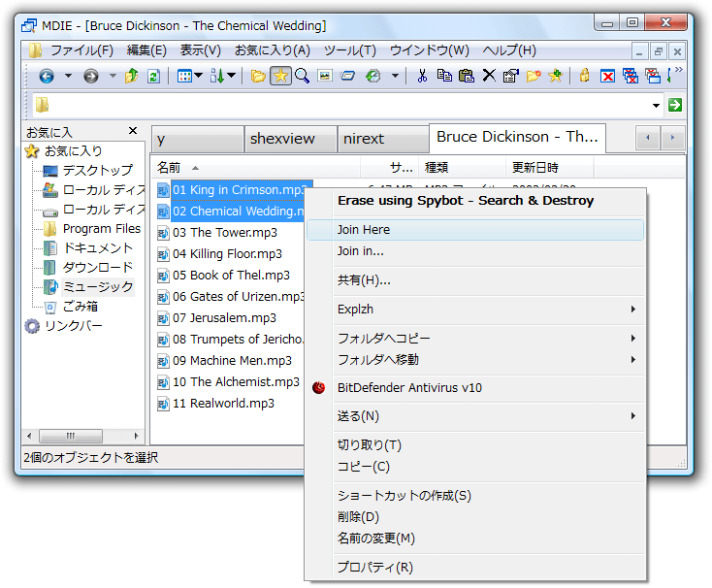Toggle the folder tree pane icon
Viewport: 712px width, 588px height.
point(258,76)
